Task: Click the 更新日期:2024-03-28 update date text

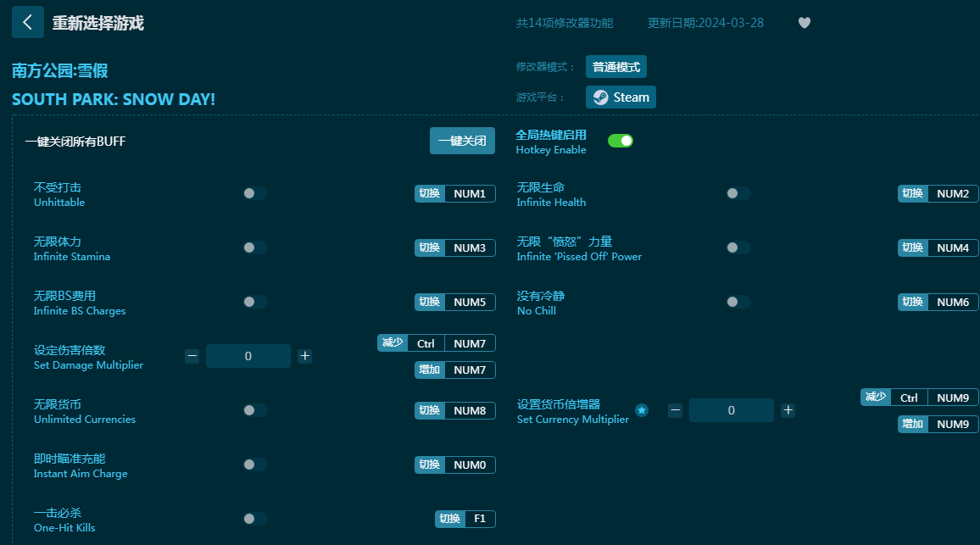Action: (705, 23)
